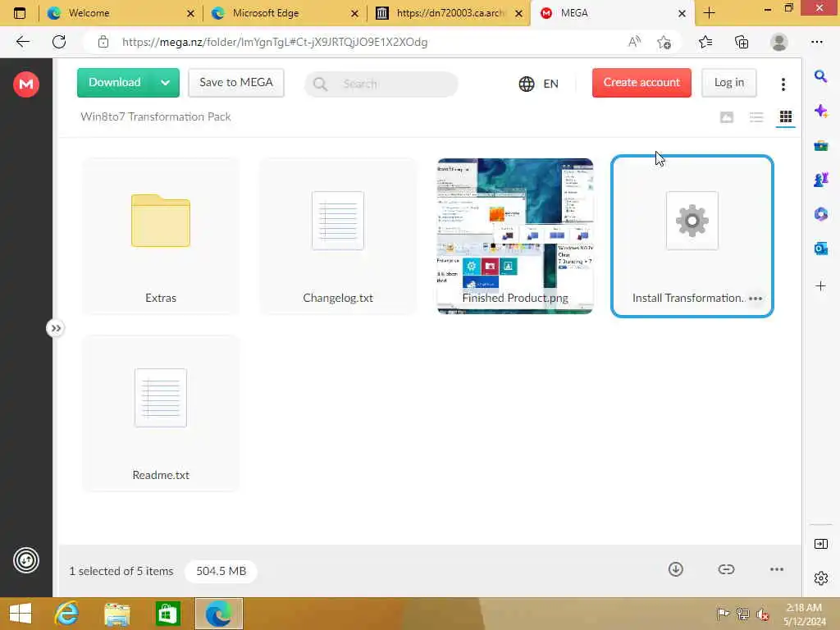Click the Win8to7 Transformation Pack breadcrumb
The height and width of the screenshot is (630, 840).
tap(155, 116)
